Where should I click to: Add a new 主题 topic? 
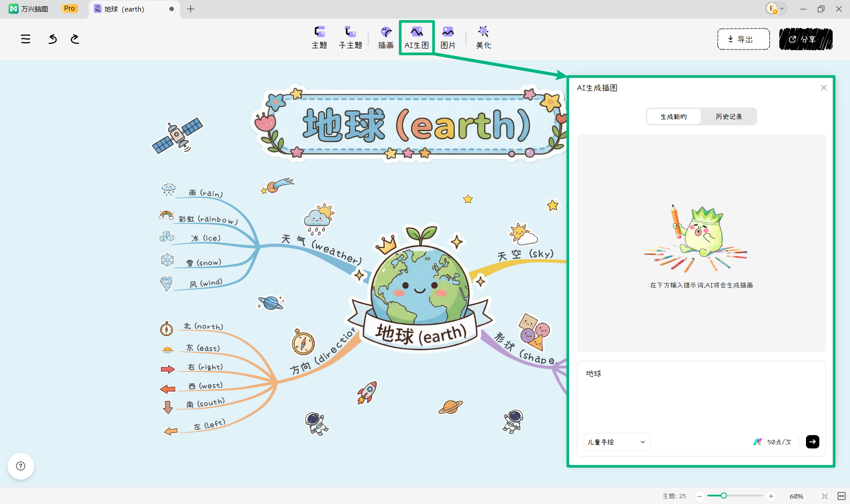click(319, 37)
